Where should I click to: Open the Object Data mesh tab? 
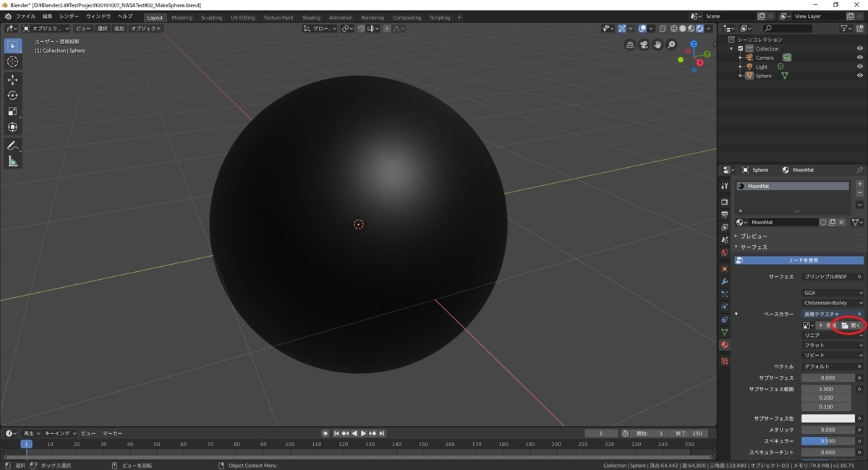(x=724, y=332)
